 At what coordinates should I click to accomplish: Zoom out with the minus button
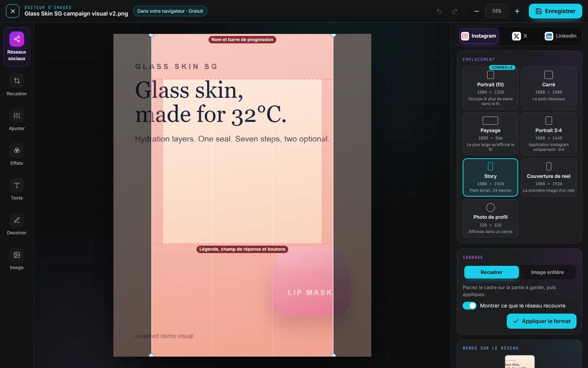477,11
